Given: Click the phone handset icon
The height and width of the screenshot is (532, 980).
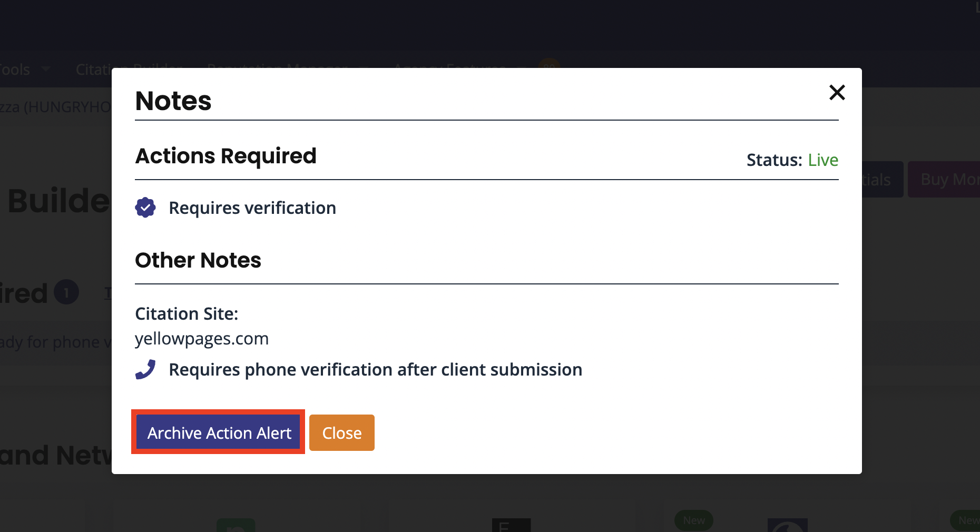Looking at the screenshot, I should tap(145, 369).
